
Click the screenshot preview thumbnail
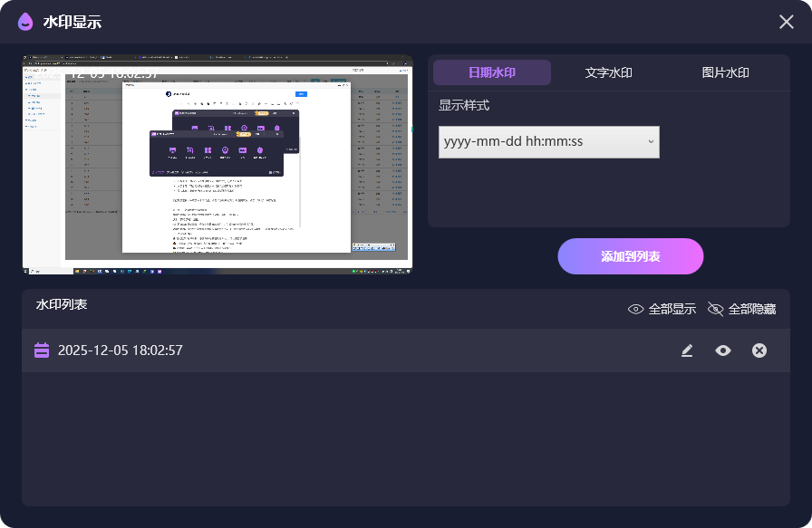[x=217, y=172]
